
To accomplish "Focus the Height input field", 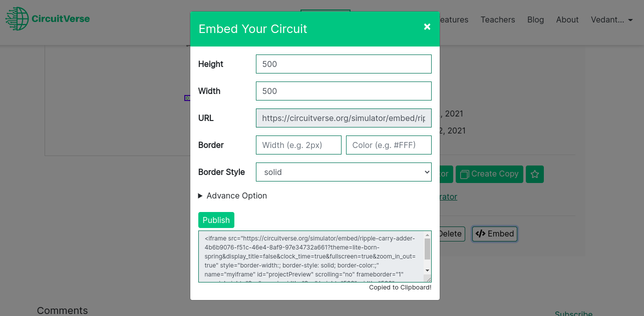I will coord(344,64).
